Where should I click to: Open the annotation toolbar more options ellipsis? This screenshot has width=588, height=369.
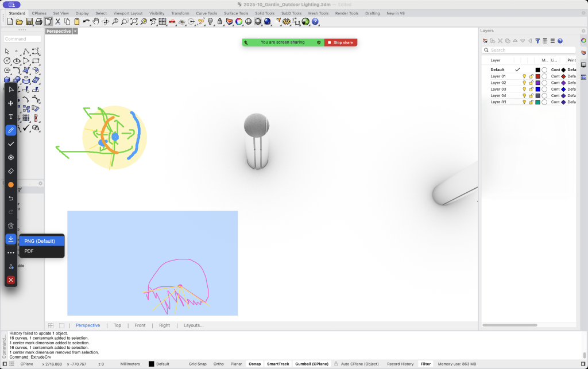click(10, 253)
